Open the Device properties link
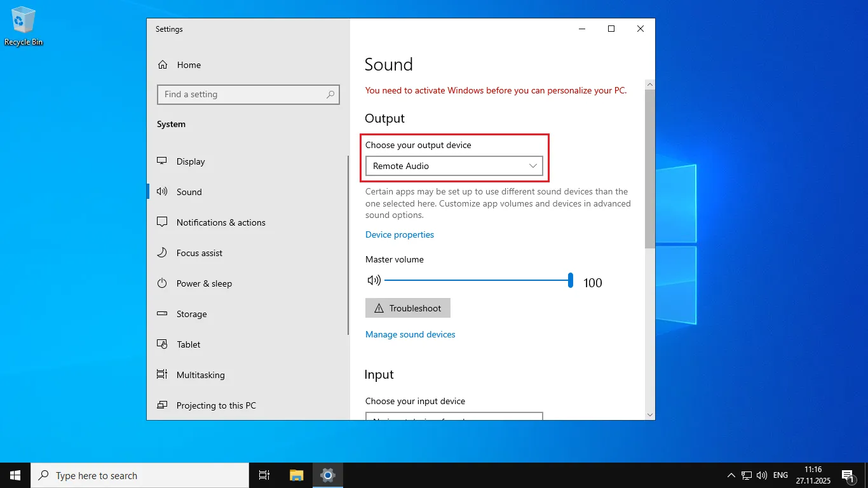Image resolution: width=868 pixels, height=488 pixels. (400, 234)
